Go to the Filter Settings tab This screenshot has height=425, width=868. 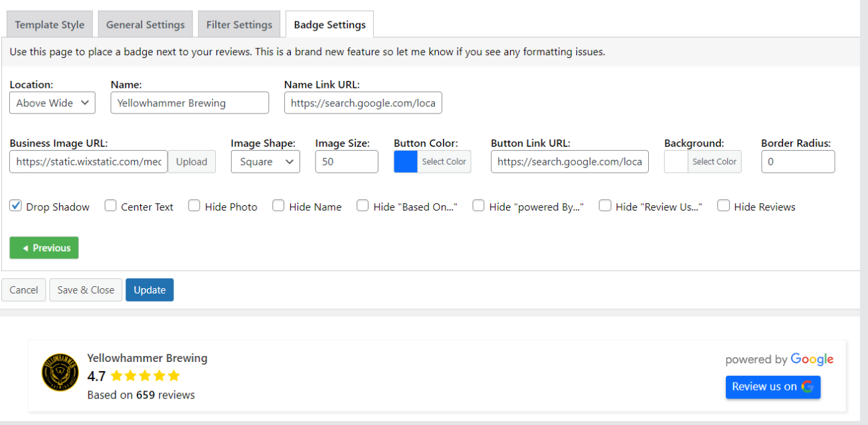tap(239, 25)
